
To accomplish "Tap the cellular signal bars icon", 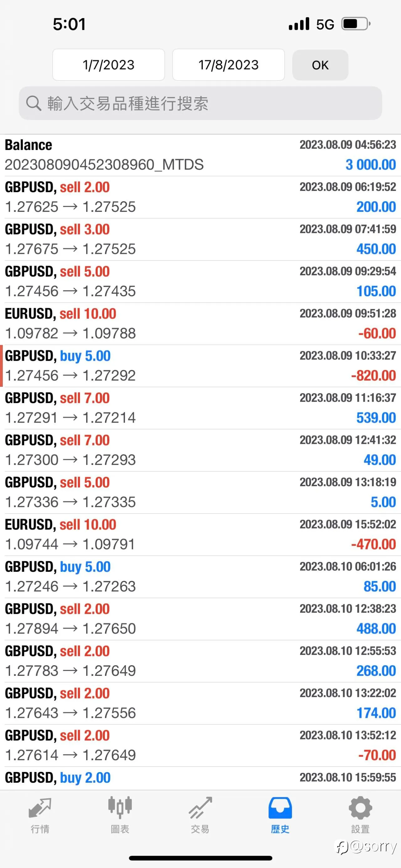I will 299,24.
